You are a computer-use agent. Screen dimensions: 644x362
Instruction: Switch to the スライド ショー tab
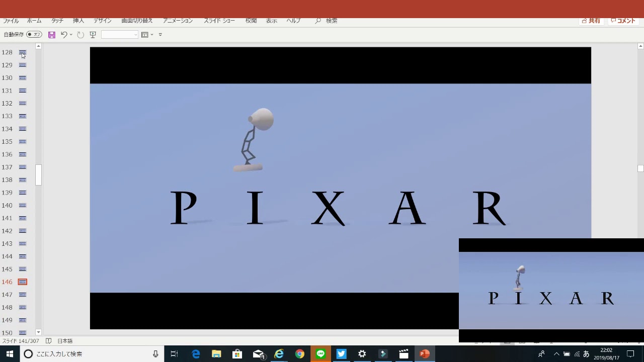point(219,21)
